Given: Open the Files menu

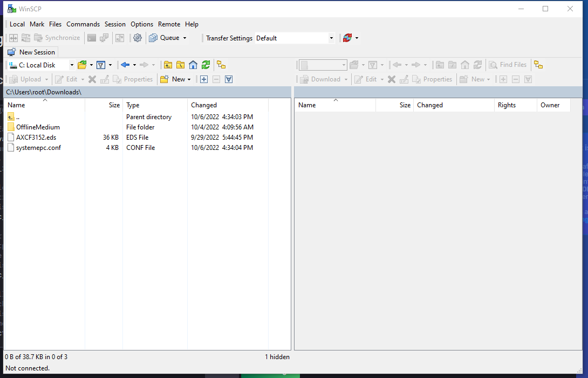Looking at the screenshot, I should 55,24.
